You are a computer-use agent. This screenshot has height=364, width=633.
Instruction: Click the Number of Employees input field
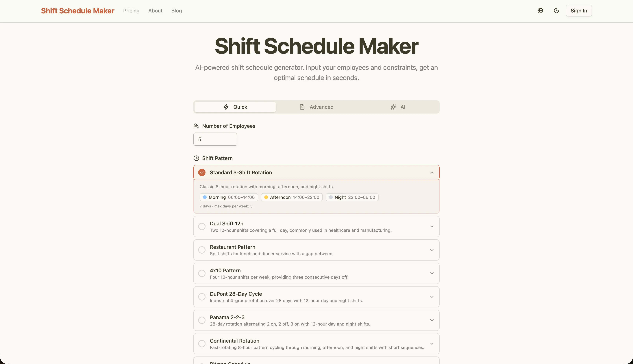click(x=215, y=139)
